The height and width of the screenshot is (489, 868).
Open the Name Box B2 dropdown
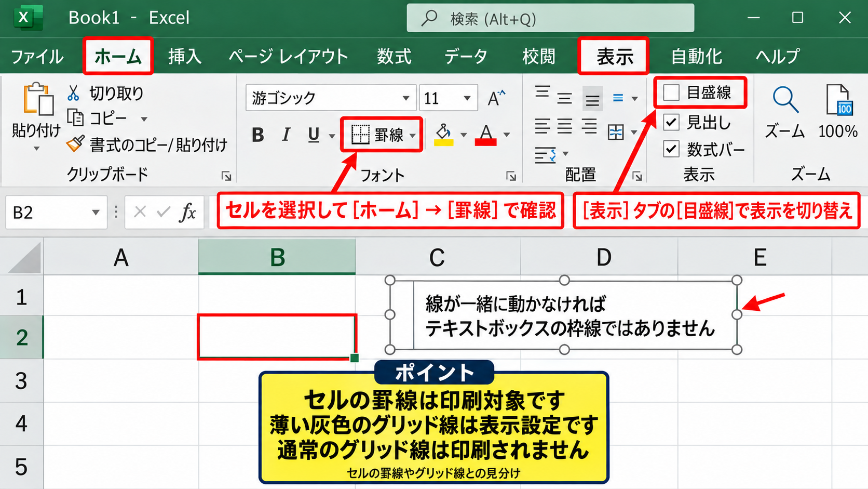[96, 212]
